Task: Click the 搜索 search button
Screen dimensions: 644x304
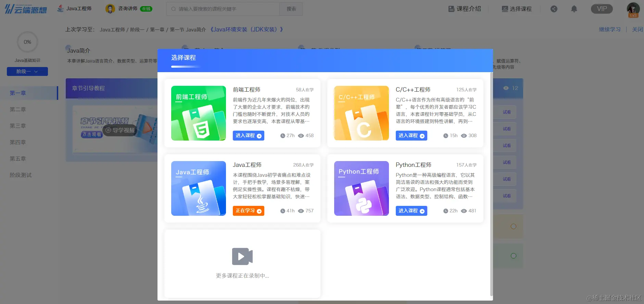Action: (x=291, y=9)
